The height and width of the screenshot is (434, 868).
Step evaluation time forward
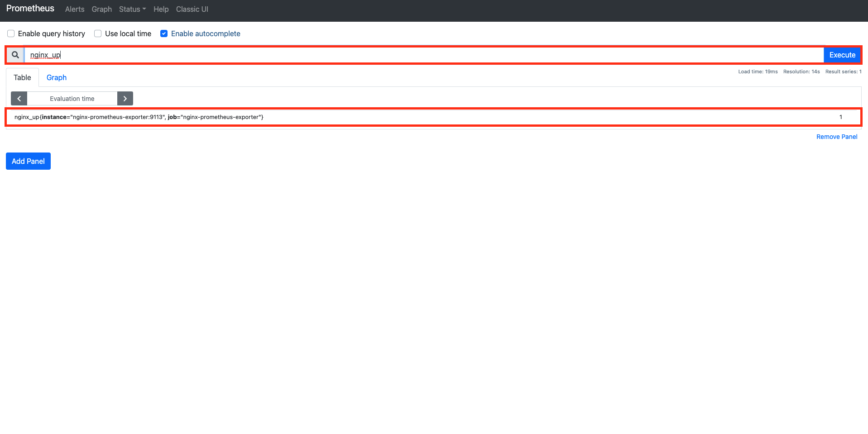coord(125,99)
